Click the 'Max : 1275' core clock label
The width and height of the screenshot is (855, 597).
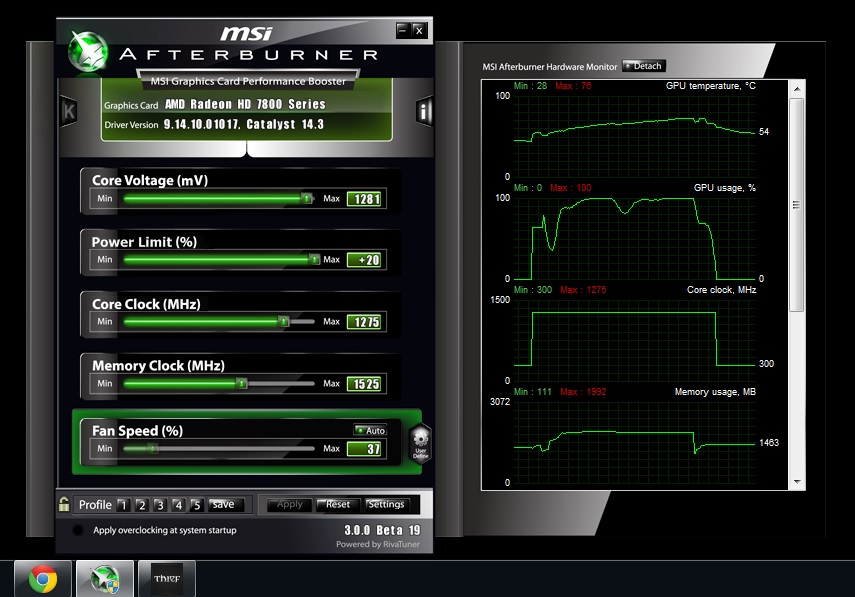tap(583, 290)
